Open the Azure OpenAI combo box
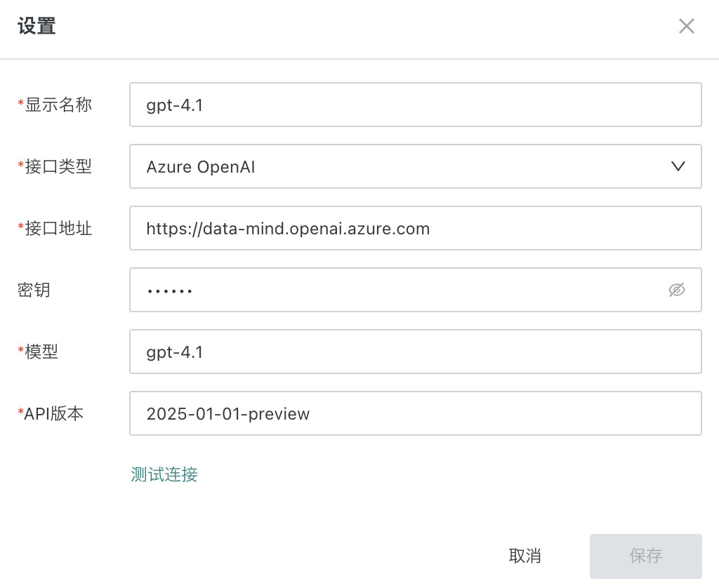This screenshot has width=719, height=588. point(393,166)
